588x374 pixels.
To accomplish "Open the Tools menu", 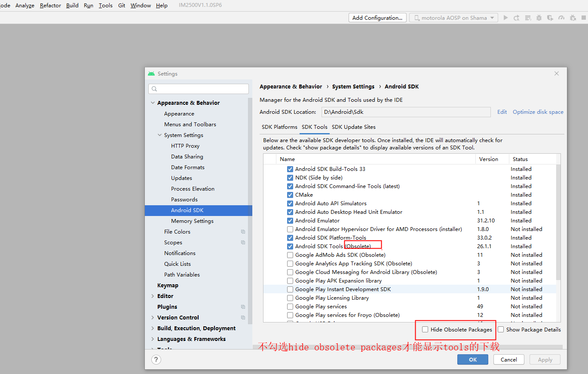I will (x=105, y=6).
